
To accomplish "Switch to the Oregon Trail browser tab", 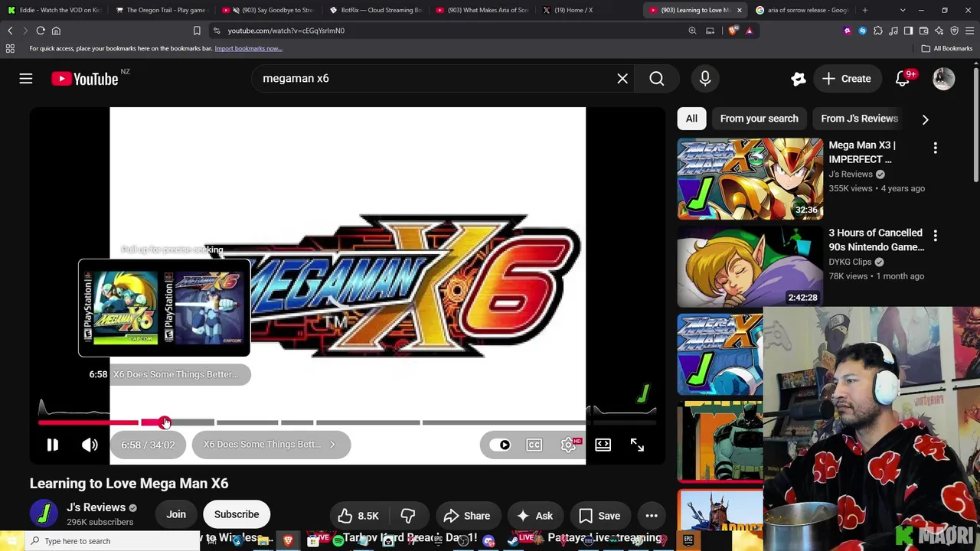I will click(161, 10).
